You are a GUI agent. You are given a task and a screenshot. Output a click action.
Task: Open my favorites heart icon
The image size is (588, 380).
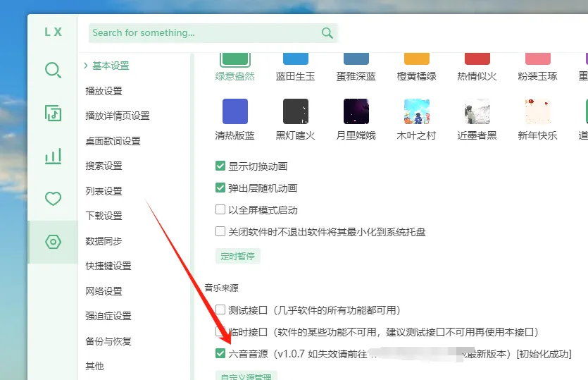point(53,198)
